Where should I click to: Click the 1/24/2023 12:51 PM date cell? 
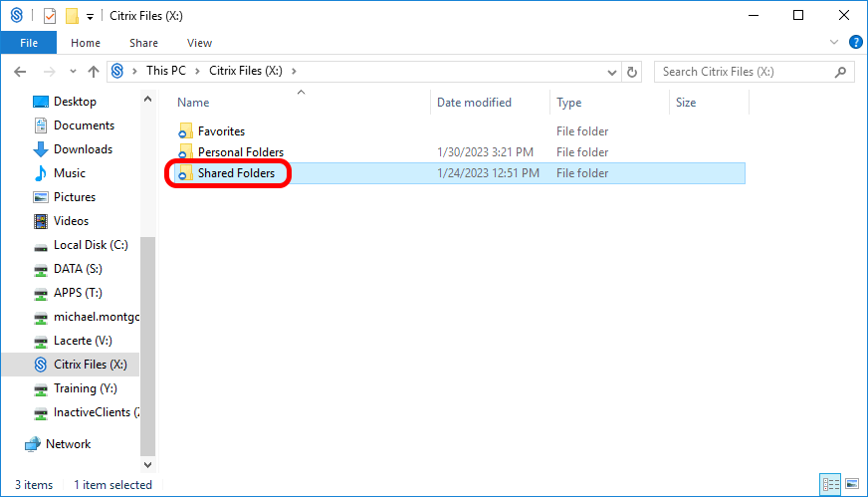tap(488, 173)
